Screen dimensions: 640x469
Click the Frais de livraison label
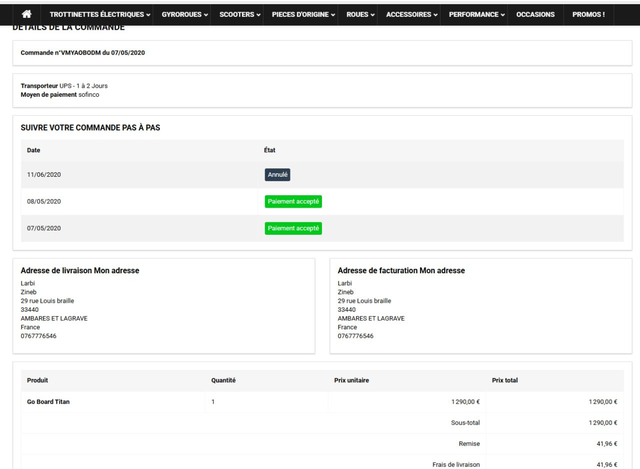456,465
